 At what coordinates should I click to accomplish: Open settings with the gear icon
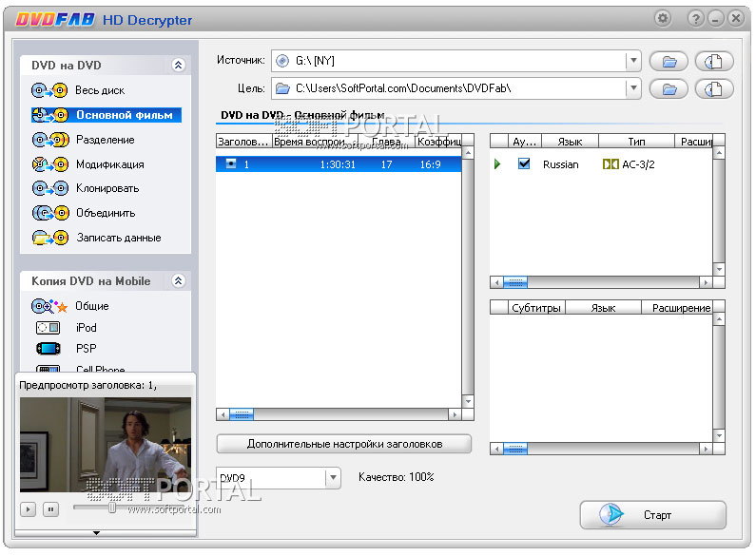663,18
